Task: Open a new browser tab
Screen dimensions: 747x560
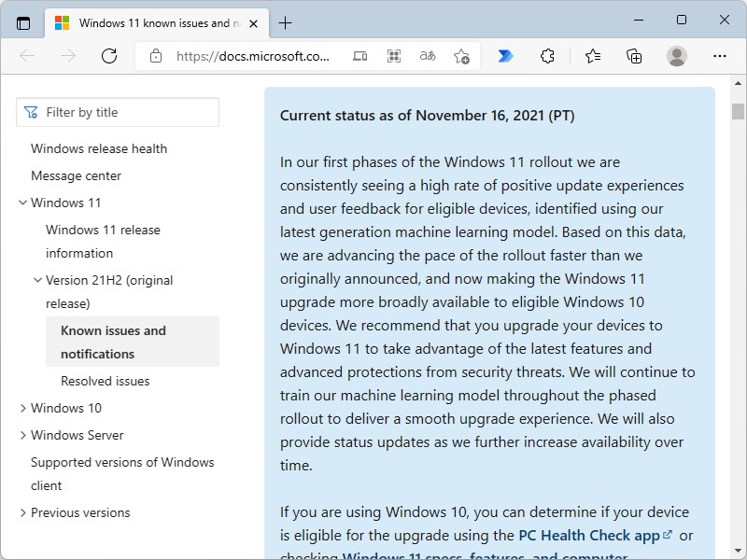Action: (x=286, y=22)
